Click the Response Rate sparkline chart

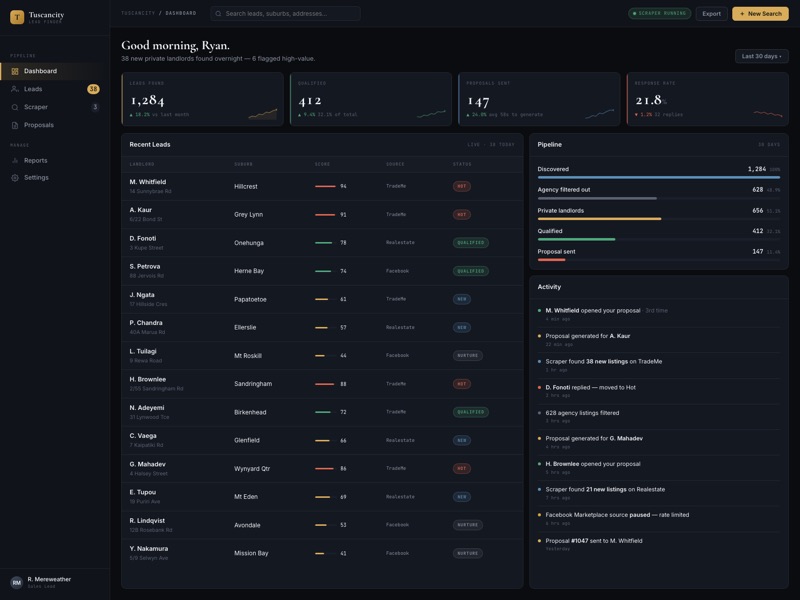click(x=768, y=114)
